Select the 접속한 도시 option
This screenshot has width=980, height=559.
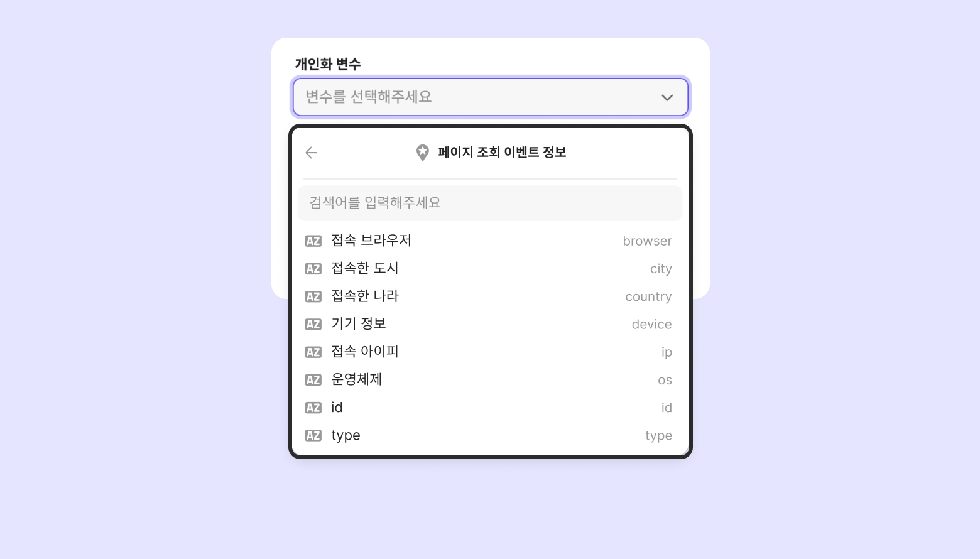tap(490, 269)
